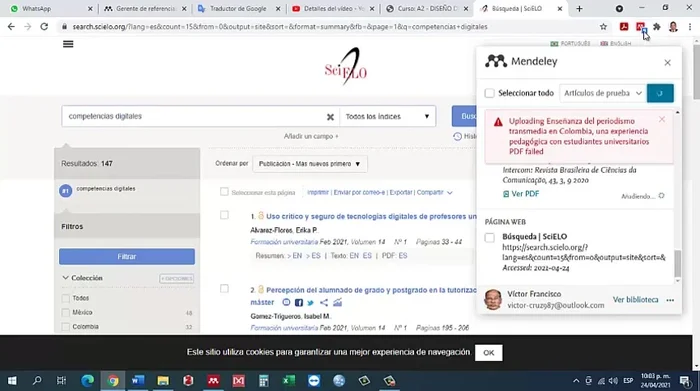This screenshot has height=391, width=700.
Task: Click the Filtrar button
Action: [127, 257]
